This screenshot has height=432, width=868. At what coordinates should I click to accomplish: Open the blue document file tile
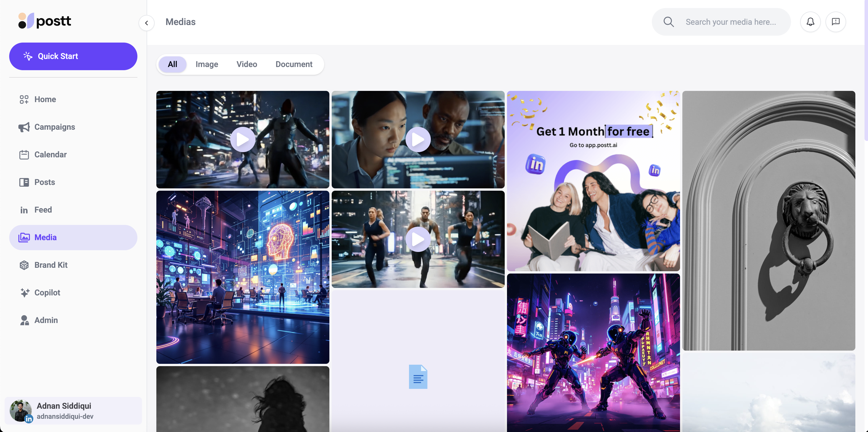pyautogui.click(x=418, y=377)
